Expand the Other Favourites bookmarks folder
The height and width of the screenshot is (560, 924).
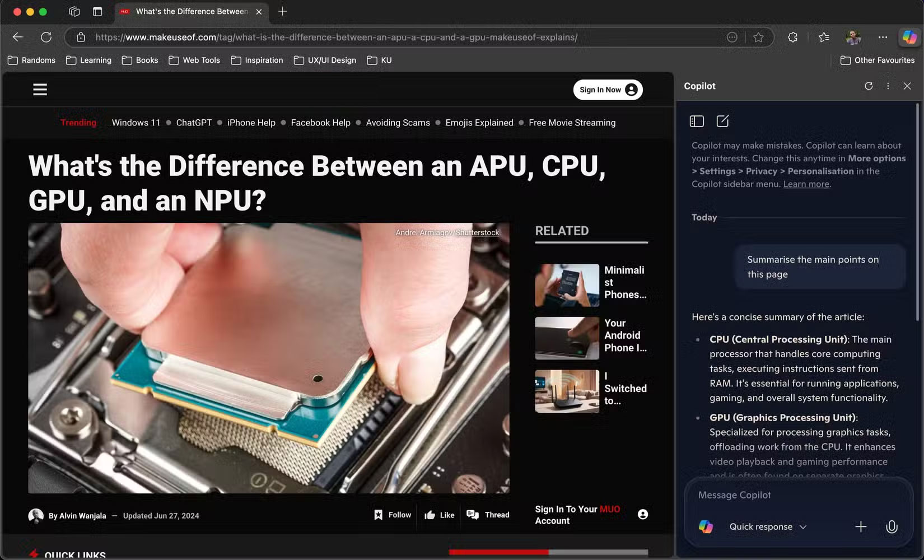point(878,60)
